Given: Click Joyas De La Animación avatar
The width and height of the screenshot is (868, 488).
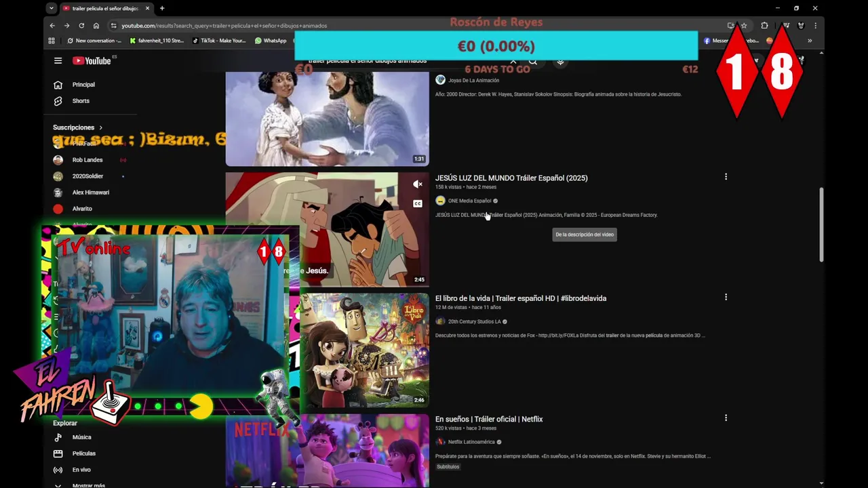Looking at the screenshot, I should [440, 80].
